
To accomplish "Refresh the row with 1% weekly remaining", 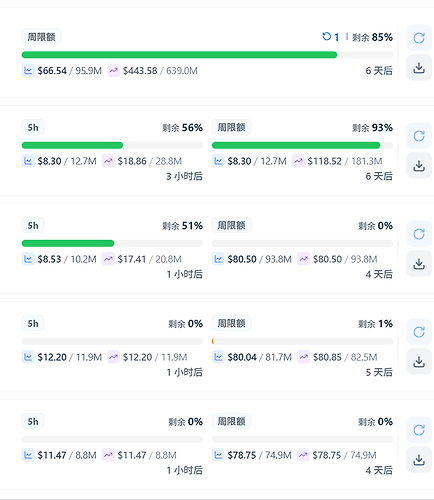I will (x=419, y=332).
